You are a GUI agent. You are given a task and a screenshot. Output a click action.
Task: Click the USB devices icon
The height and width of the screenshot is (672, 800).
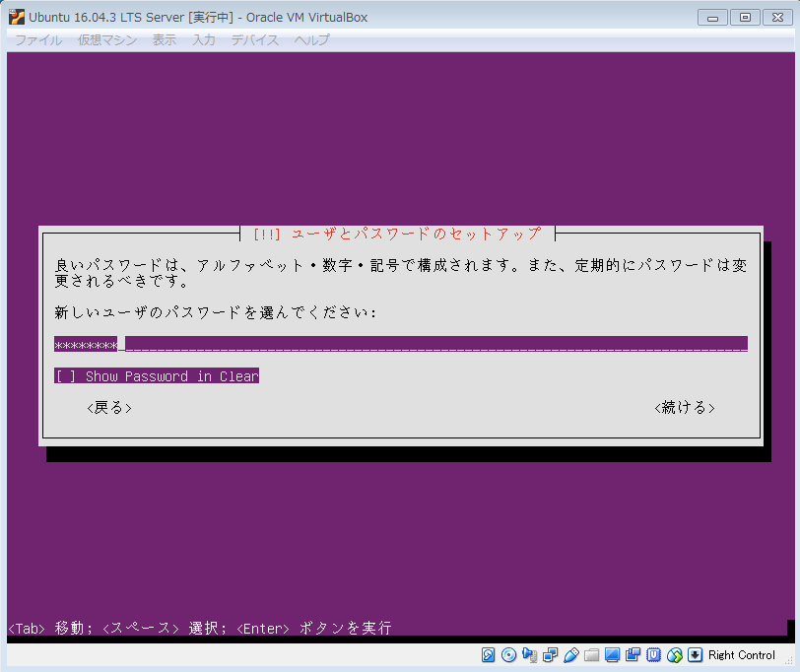click(571, 655)
